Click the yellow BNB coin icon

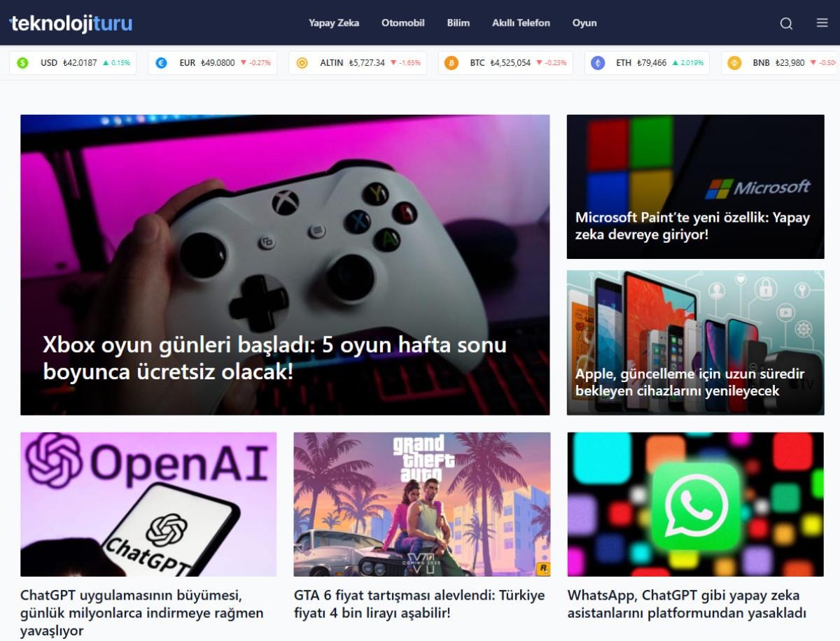click(x=734, y=63)
